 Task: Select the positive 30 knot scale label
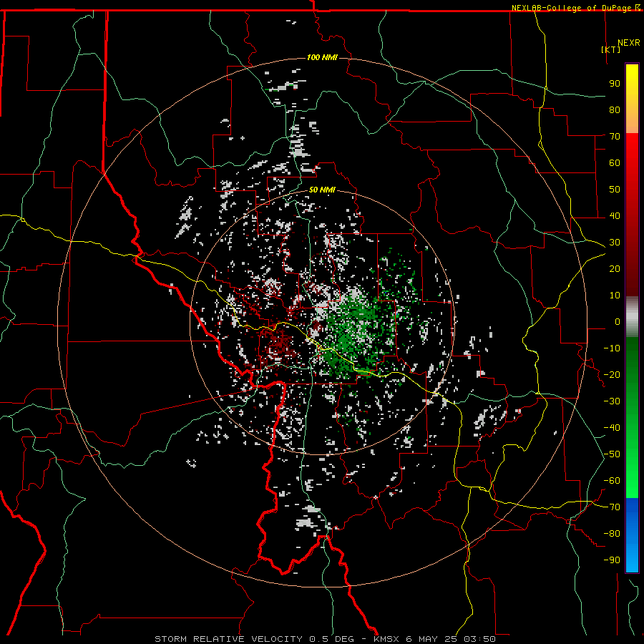[615, 243]
